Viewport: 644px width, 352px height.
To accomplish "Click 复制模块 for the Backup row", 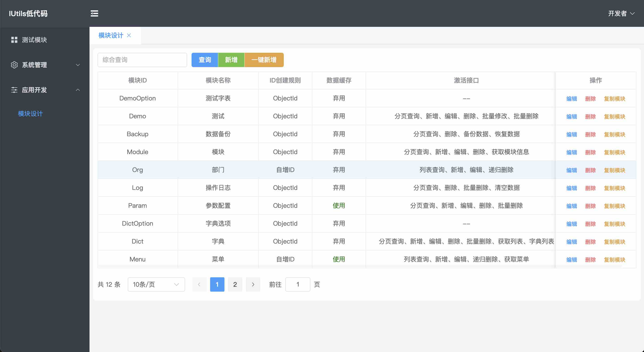I will click(614, 134).
